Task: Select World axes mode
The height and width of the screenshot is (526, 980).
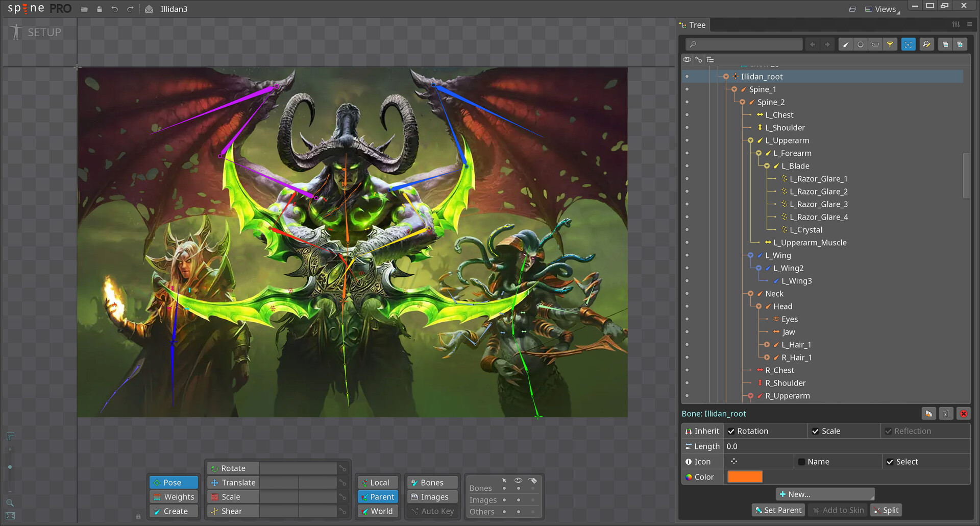Action: (x=378, y=511)
